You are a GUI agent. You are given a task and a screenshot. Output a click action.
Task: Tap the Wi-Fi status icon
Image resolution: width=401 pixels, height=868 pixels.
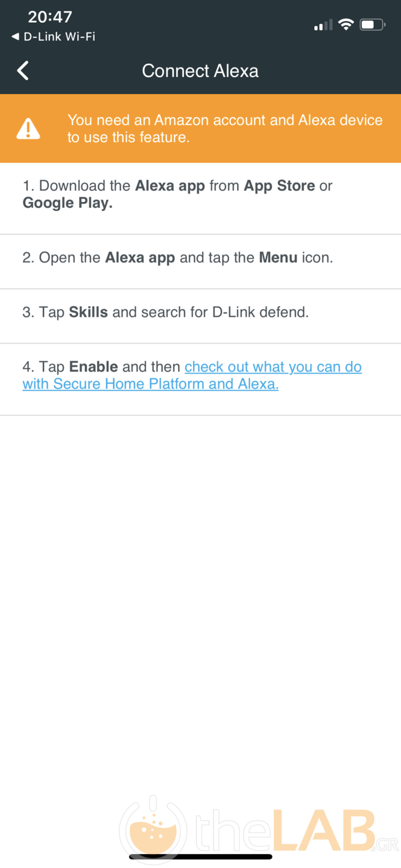[x=346, y=25]
